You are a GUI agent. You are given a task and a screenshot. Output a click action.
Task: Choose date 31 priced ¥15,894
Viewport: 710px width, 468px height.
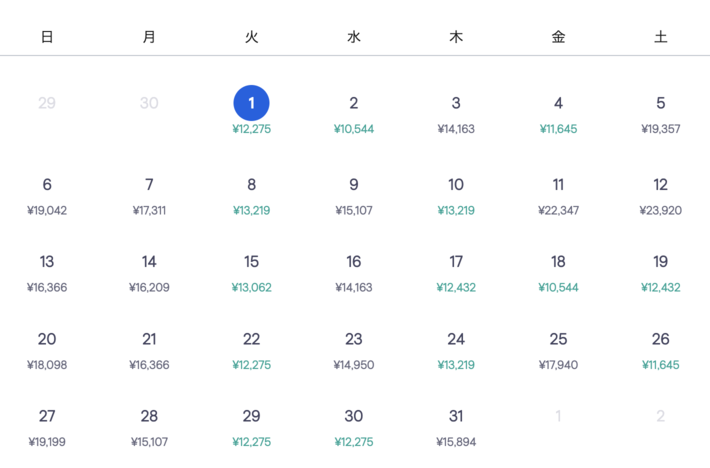(x=456, y=427)
